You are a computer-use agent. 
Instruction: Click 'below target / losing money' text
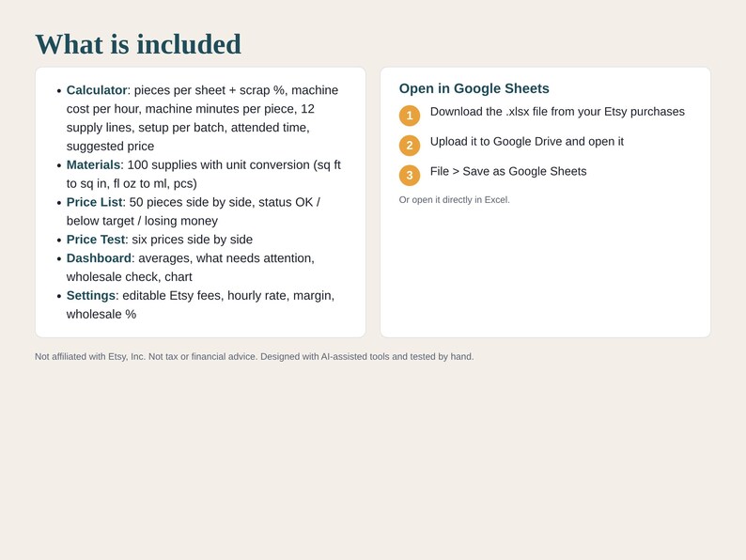click(142, 221)
